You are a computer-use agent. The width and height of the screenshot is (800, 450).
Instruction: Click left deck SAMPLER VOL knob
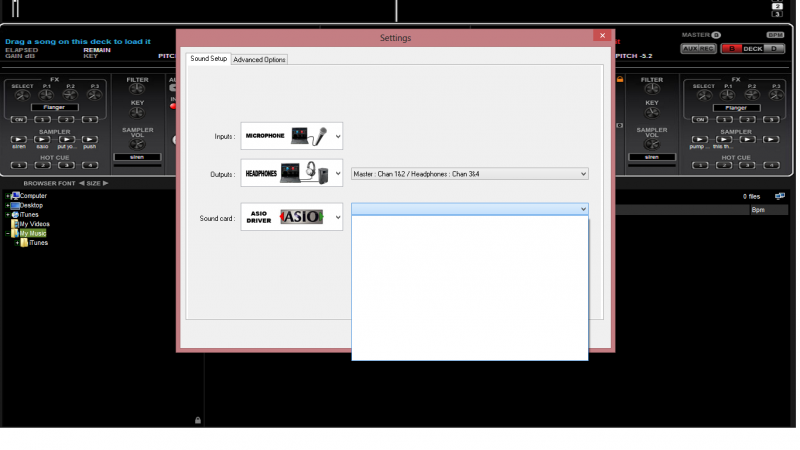[137, 144]
